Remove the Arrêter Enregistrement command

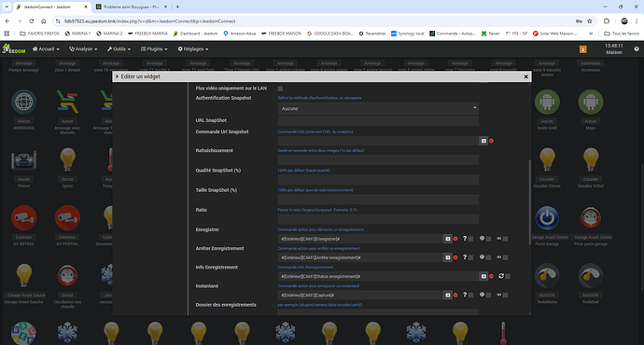(455, 257)
